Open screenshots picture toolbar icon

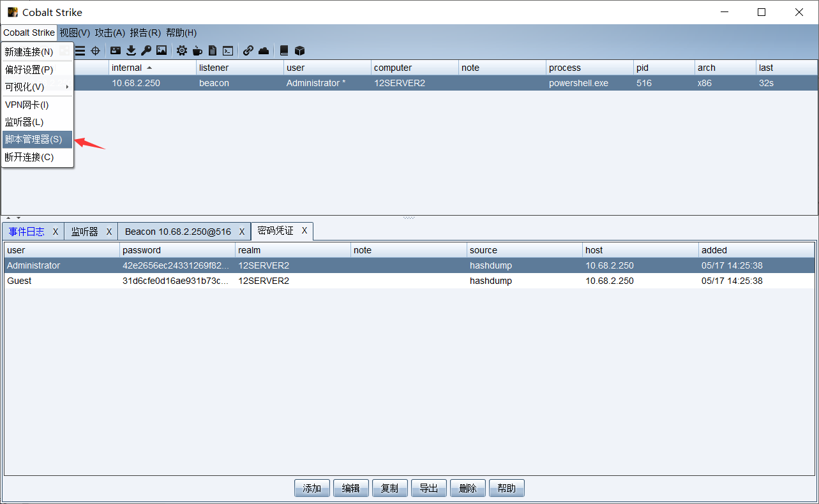point(162,50)
